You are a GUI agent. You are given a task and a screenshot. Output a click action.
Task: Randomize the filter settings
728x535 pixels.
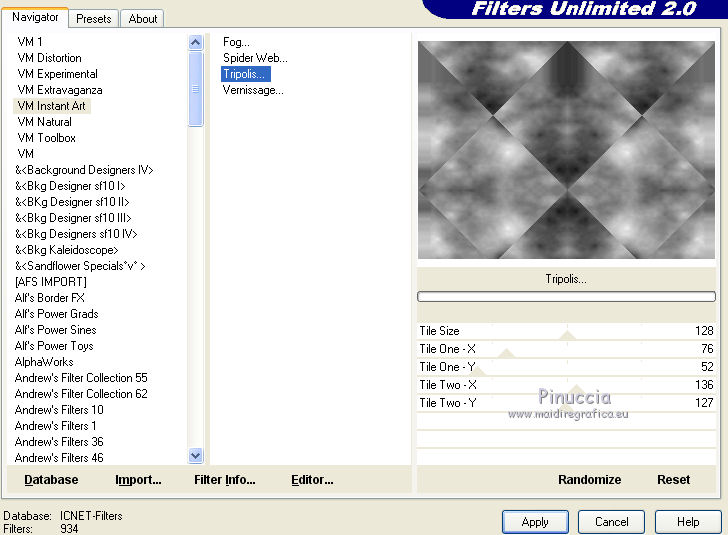point(589,480)
